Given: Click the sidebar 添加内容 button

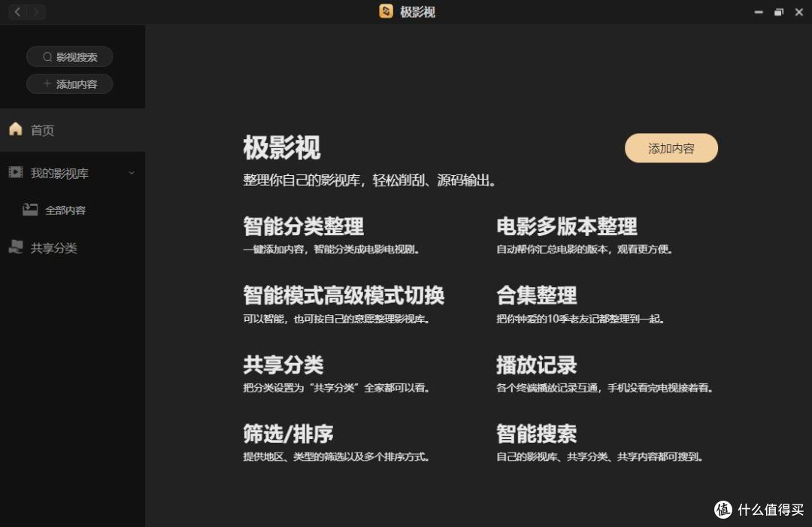Looking at the screenshot, I should pos(69,83).
